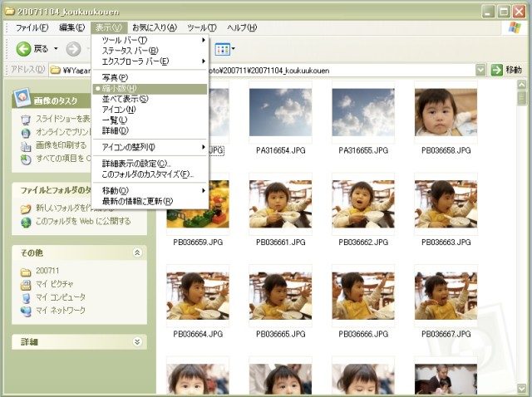Open マイ ネットワーク from the sidebar
The image size is (532, 397).
pyautogui.click(x=59, y=310)
